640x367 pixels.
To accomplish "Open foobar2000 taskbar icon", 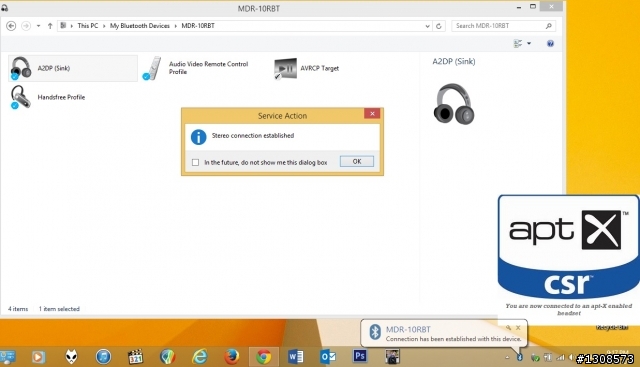I will (x=71, y=357).
